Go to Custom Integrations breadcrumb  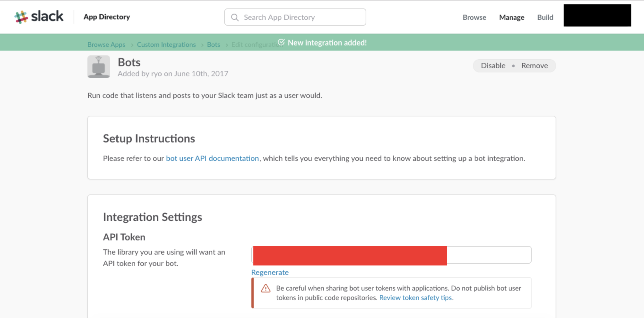coord(166,44)
